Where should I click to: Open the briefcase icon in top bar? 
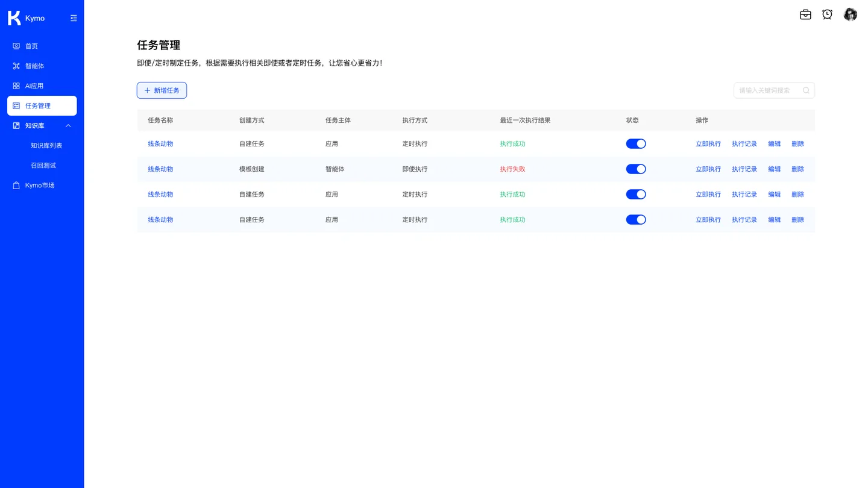[805, 14]
